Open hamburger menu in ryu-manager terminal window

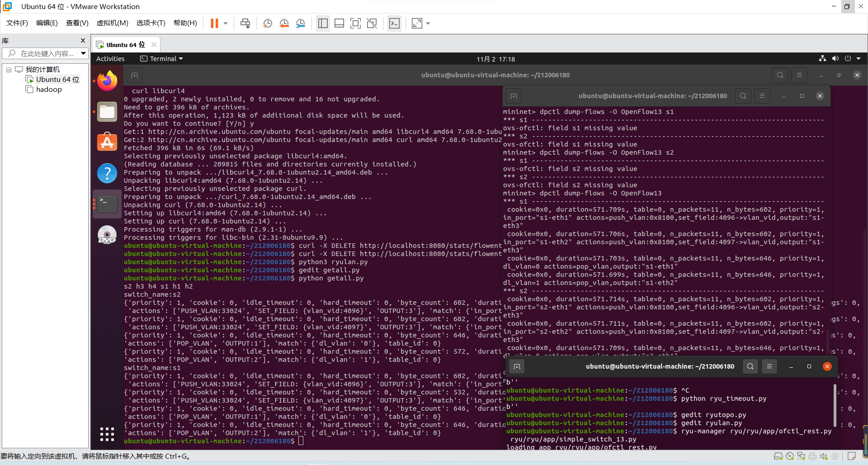pos(769,366)
